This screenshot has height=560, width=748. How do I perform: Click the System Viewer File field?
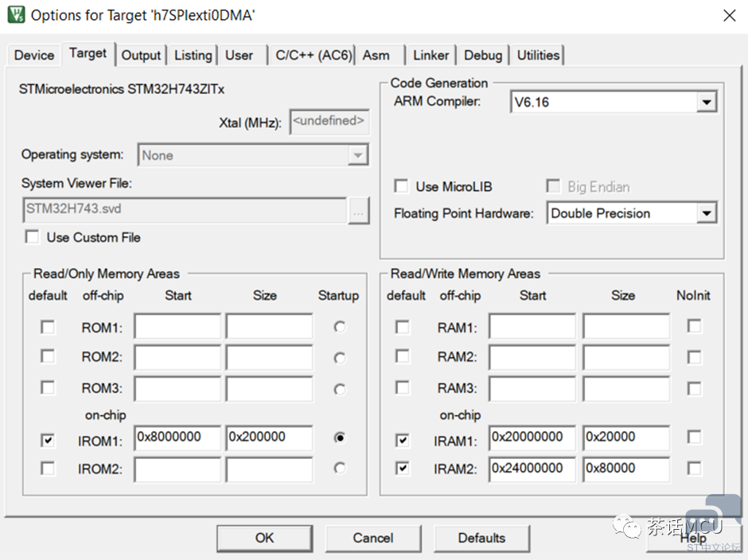(185, 210)
